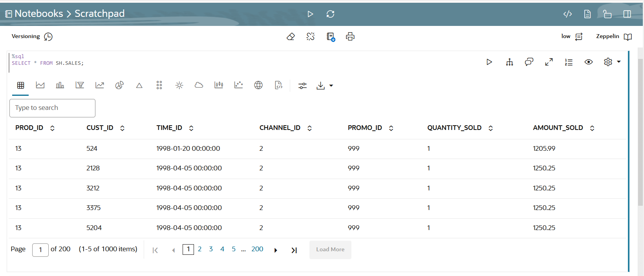Sort by PROMO_ID column arrows
The width and height of the screenshot is (644, 276).
391,128
